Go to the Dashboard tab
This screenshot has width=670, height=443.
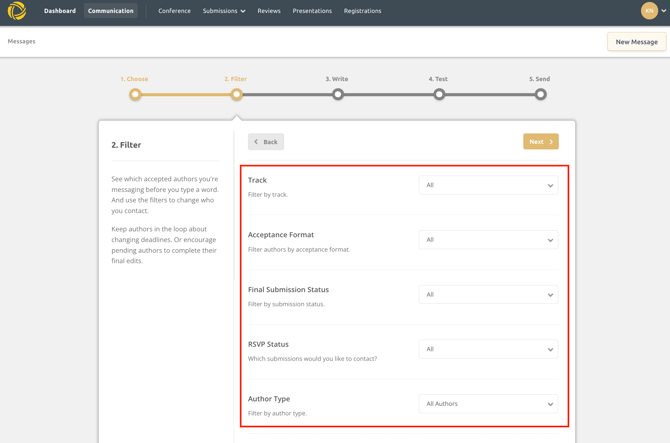tap(60, 11)
